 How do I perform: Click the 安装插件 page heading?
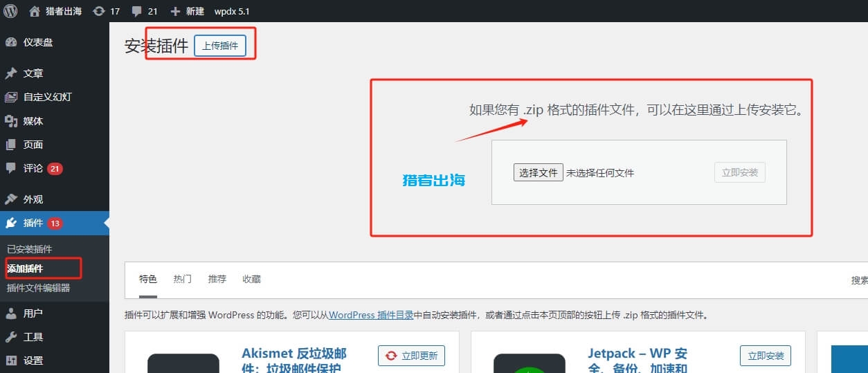tap(156, 46)
